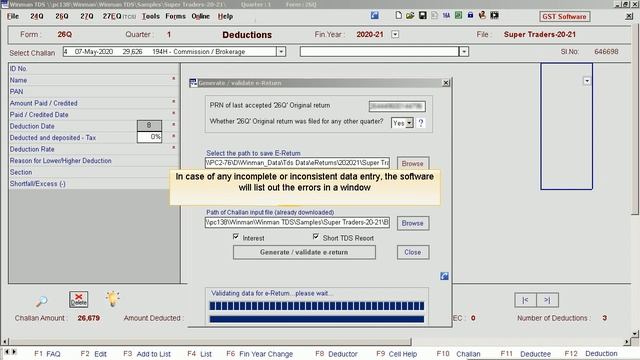Click the GST Software button
This screenshot has width=640, height=360.
point(564,17)
